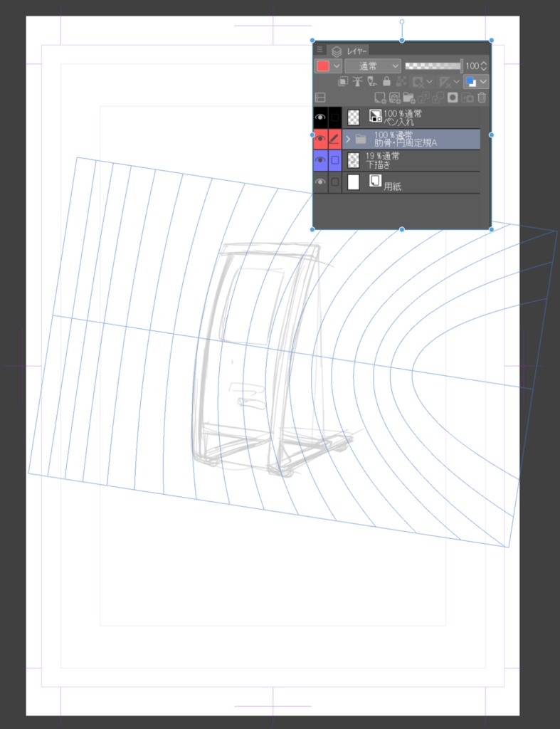Click the ruler visibility range icon
Screen dimensions: 560x729
[445, 83]
